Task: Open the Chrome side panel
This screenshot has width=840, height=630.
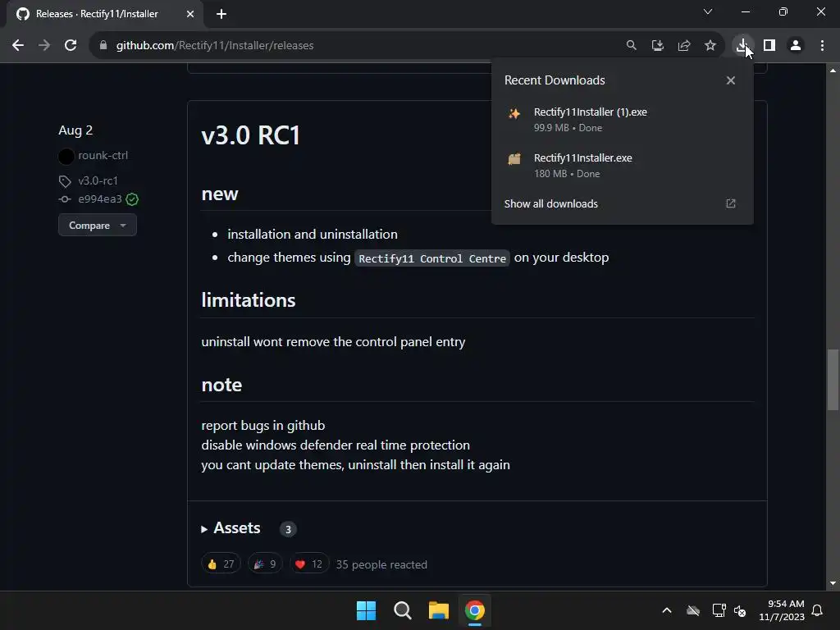Action: click(769, 46)
